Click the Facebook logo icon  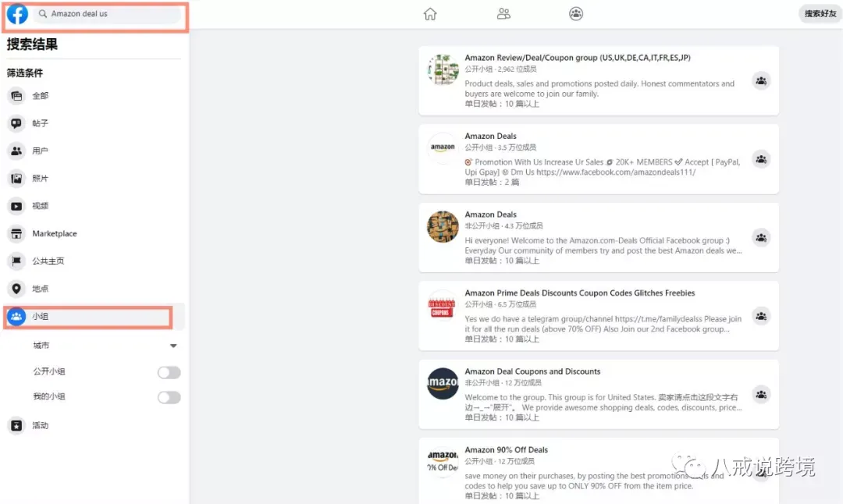17,14
